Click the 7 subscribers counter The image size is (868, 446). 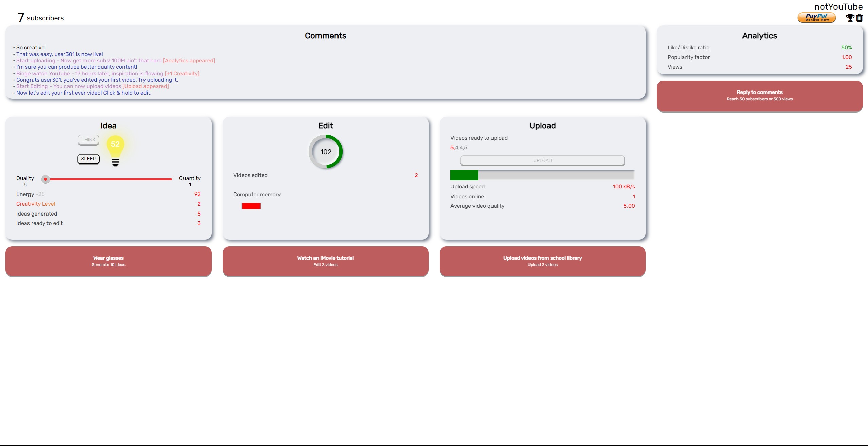click(41, 17)
